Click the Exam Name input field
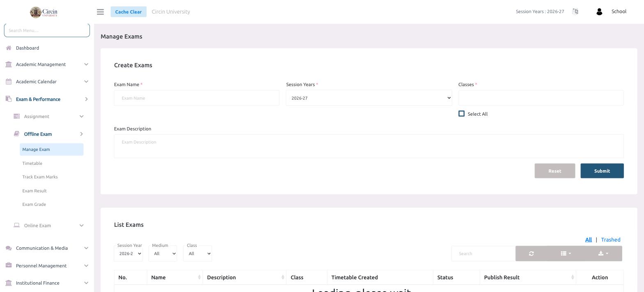 pyautogui.click(x=197, y=98)
